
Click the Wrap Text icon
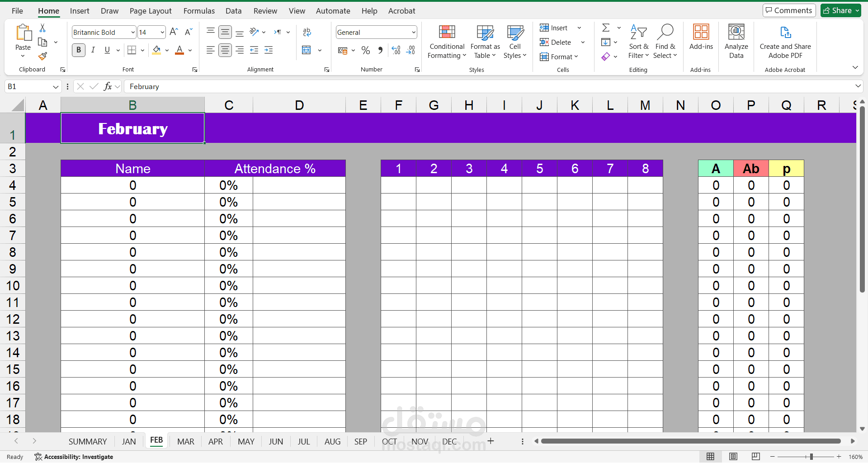pyautogui.click(x=307, y=32)
